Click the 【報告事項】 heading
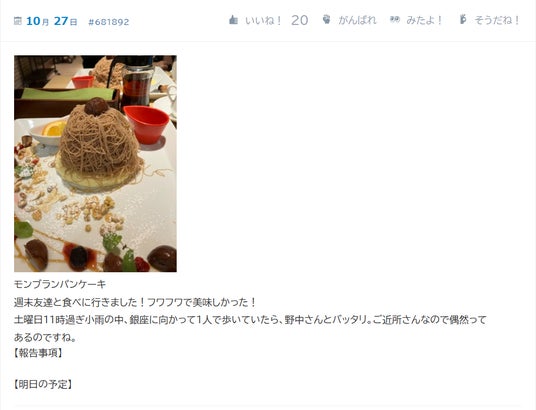 coord(38,353)
